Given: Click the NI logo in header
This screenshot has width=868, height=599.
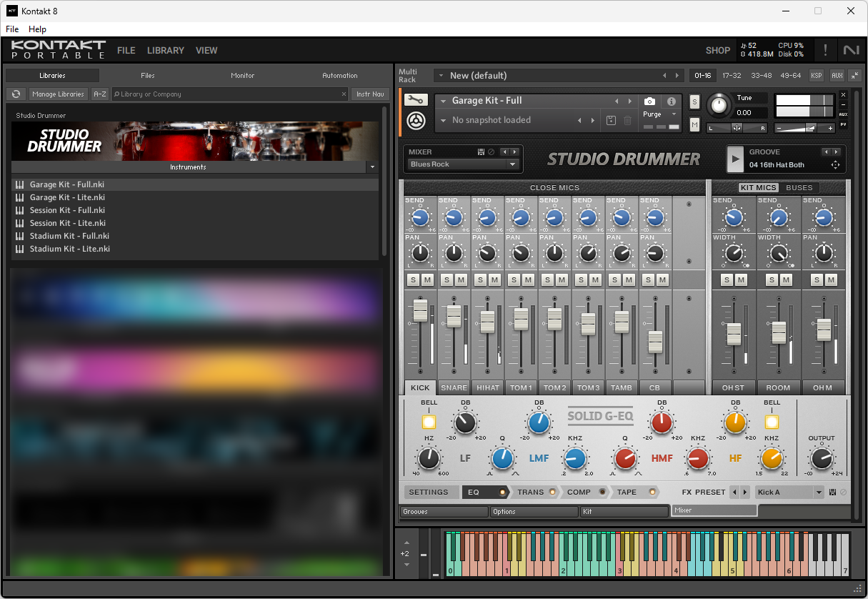Looking at the screenshot, I should tap(851, 50).
